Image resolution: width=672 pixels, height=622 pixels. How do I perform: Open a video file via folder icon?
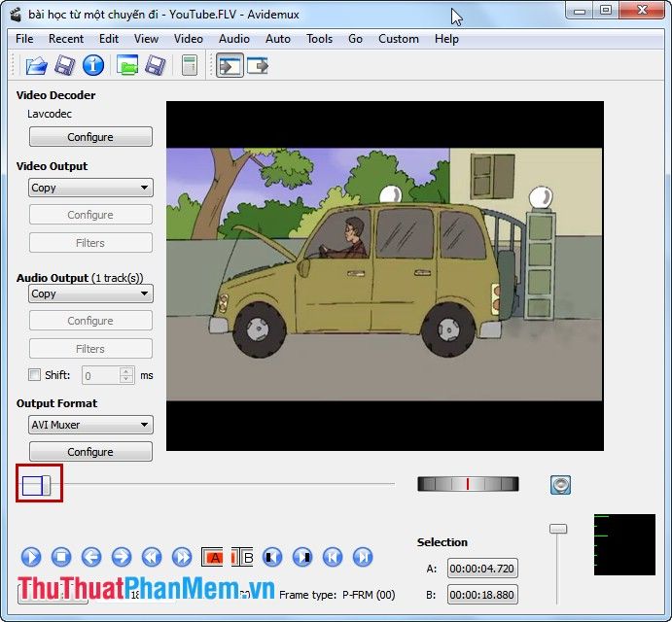[36, 66]
